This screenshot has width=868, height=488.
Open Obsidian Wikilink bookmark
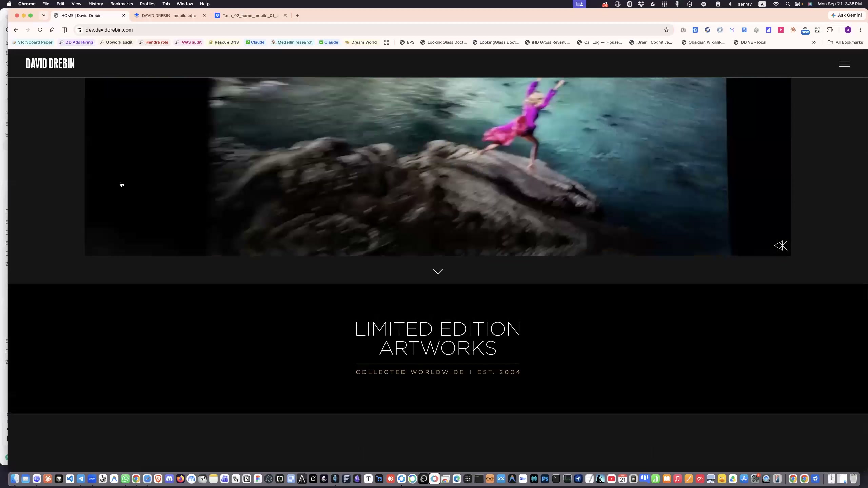[703, 42]
